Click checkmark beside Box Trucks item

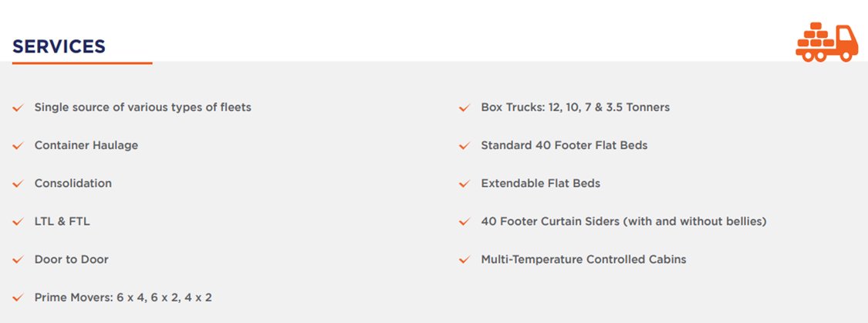point(464,107)
